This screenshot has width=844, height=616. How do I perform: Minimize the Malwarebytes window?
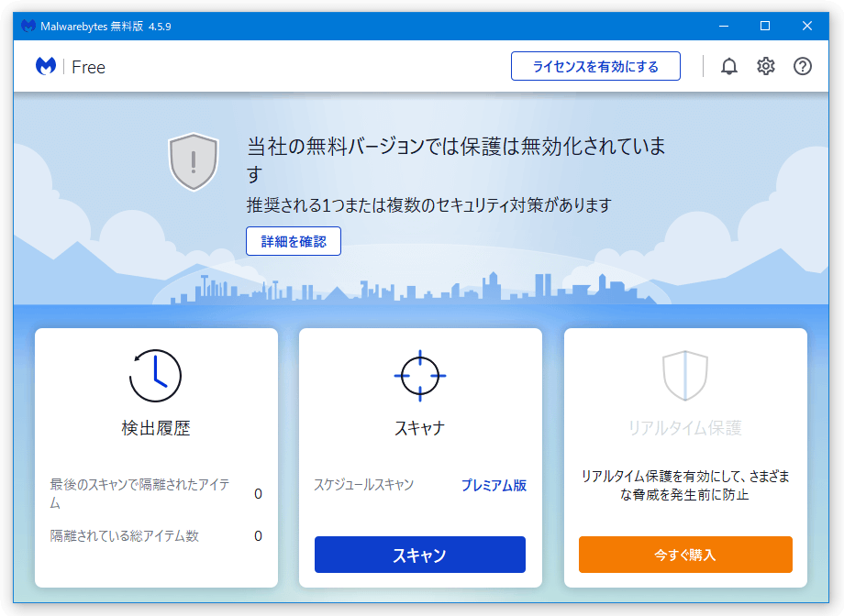(724, 26)
